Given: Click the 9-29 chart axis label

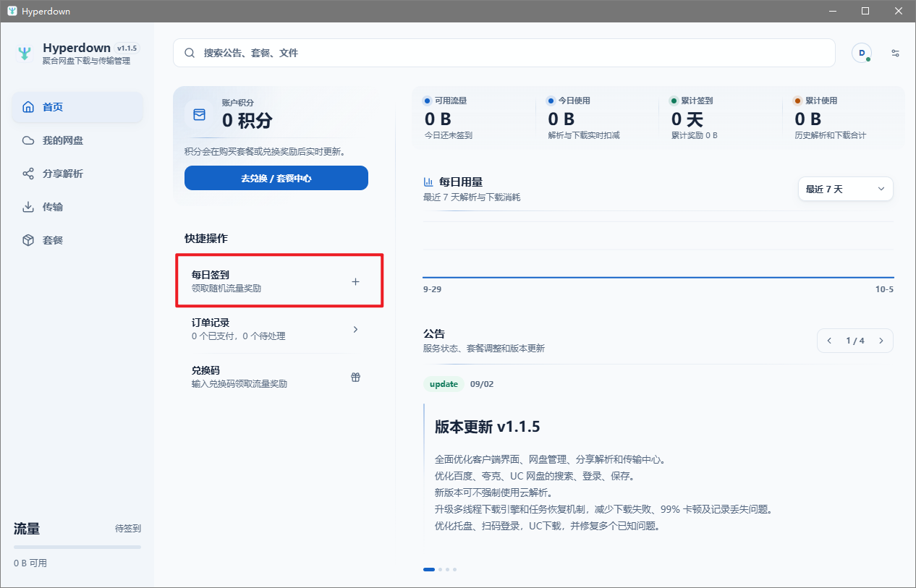Looking at the screenshot, I should (432, 289).
